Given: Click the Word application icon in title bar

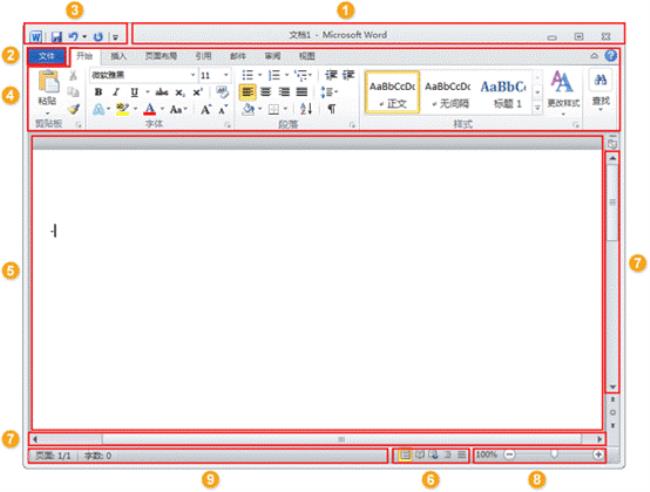Looking at the screenshot, I should click(x=36, y=37).
